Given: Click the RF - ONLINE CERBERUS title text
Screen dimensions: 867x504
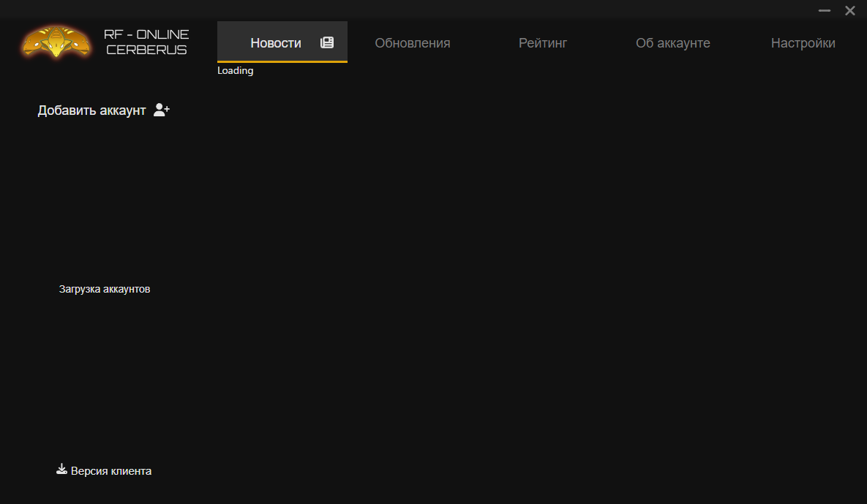Looking at the screenshot, I should click(146, 42).
